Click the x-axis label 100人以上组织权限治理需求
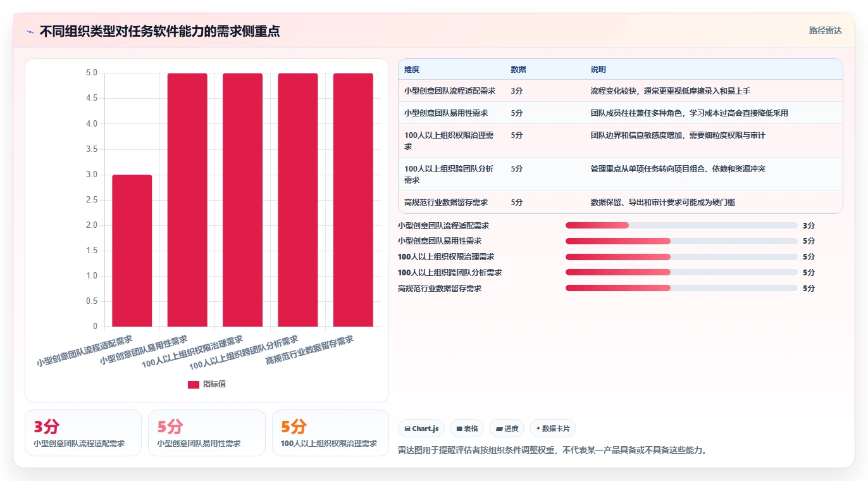Screen dimensions: 868x481 tap(192, 352)
